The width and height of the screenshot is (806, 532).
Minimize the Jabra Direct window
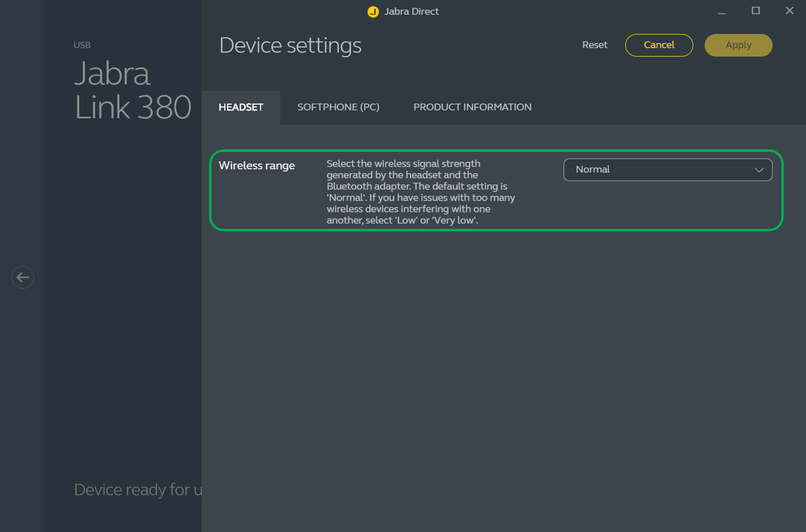[721, 11]
